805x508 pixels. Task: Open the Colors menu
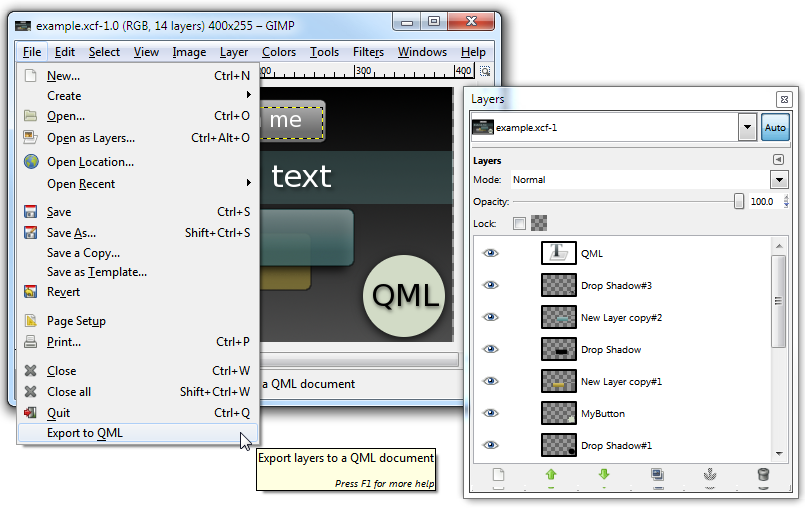[279, 52]
